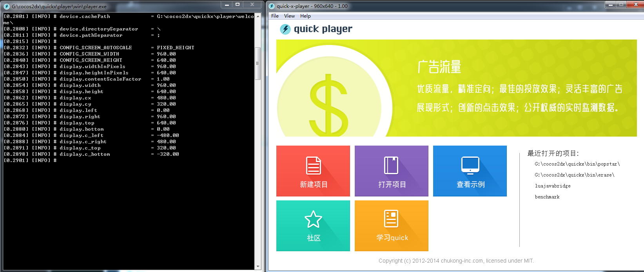The height and width of the screenshot is (272, 644).
Task: Click the 最近打开的项目 heading
Action: pos(553,153)
